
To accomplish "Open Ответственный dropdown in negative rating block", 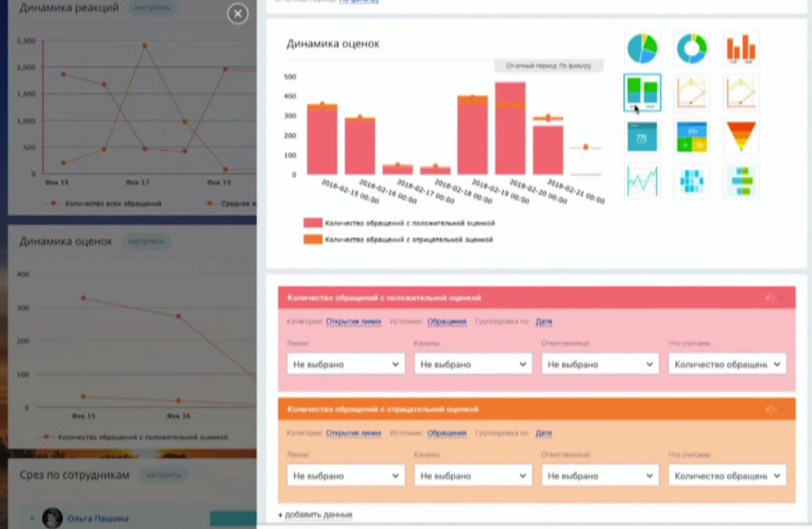I will tap(600, 476).
